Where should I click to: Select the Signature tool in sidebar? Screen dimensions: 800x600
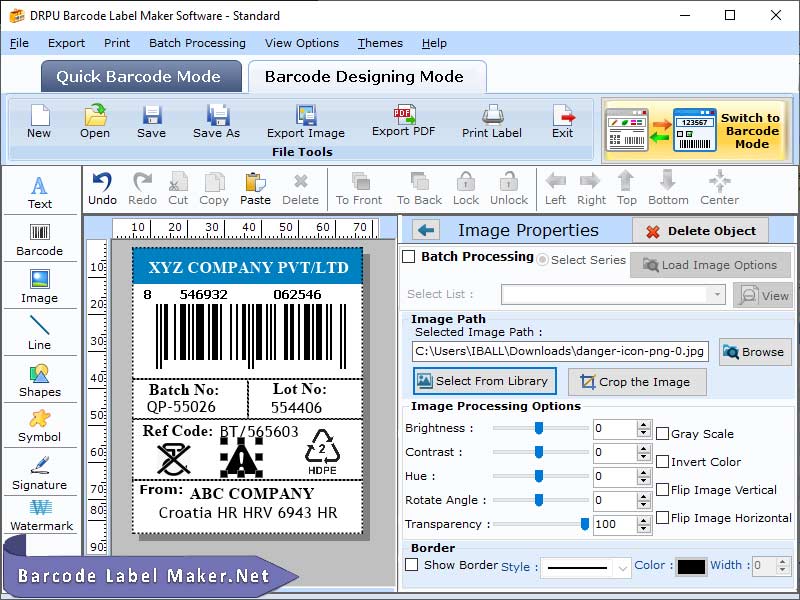tap(40, 473)
